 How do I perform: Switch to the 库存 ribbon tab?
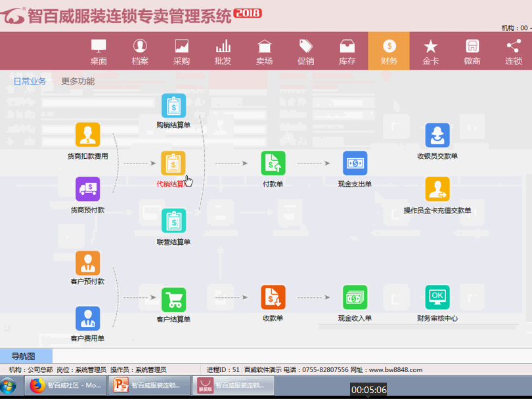coord(347,51)
